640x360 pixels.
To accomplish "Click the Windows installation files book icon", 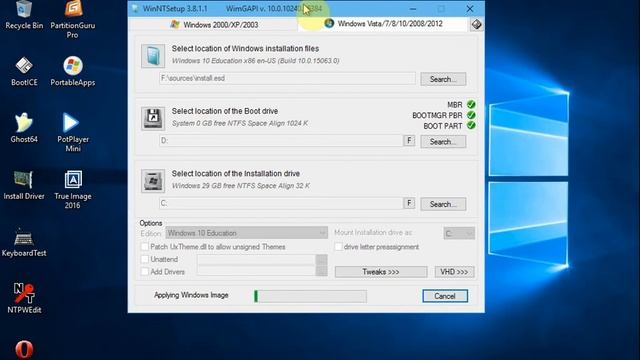I will (153, 56).
